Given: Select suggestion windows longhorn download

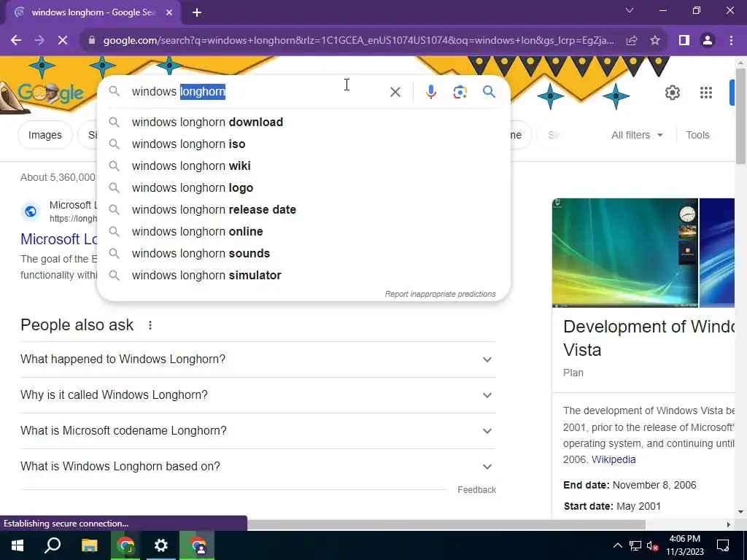Looking at the screenshot, I should point(303,122).
